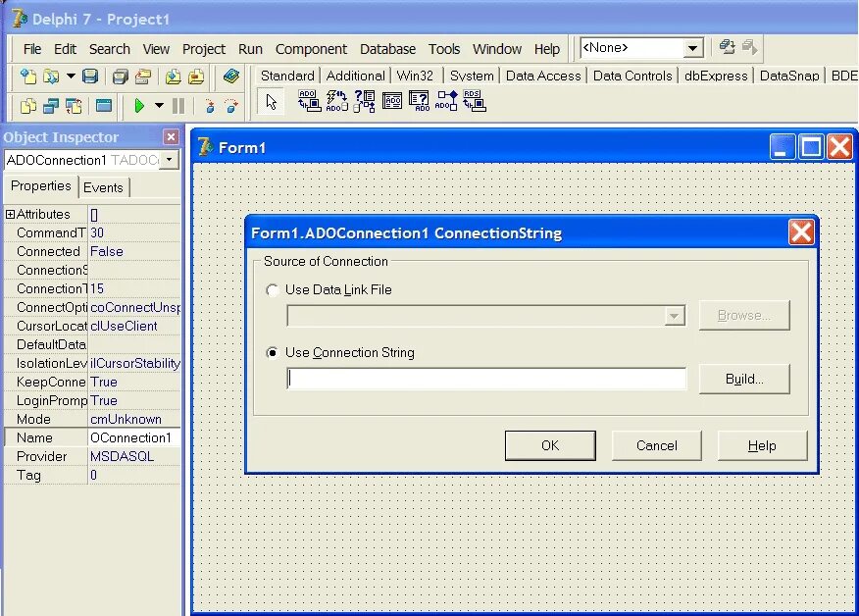This screenshot has height=616, width=859.
Task: Select the ADOTable palette component
Action: [391, 101]
